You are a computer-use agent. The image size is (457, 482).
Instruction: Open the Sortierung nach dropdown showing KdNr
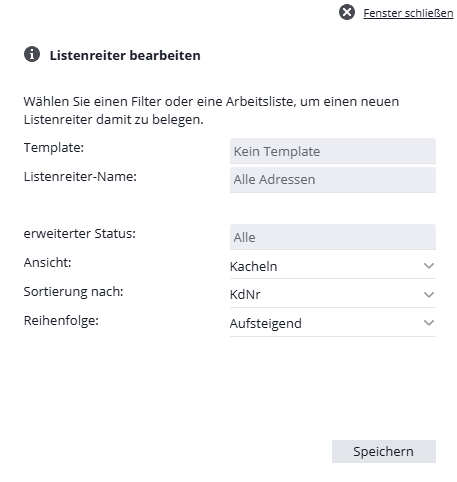(x=333, y=295)
